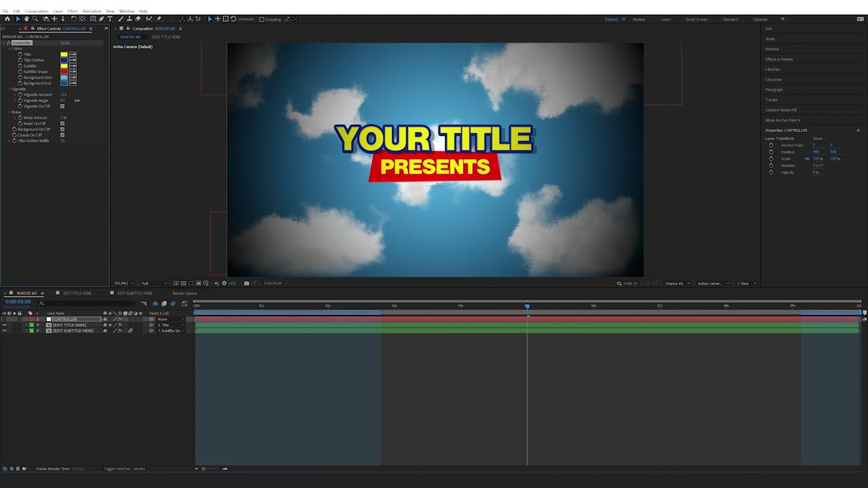Open the magnification ratio dropdown
Viewport: 868px width, 488px height.
click(123, 283)
